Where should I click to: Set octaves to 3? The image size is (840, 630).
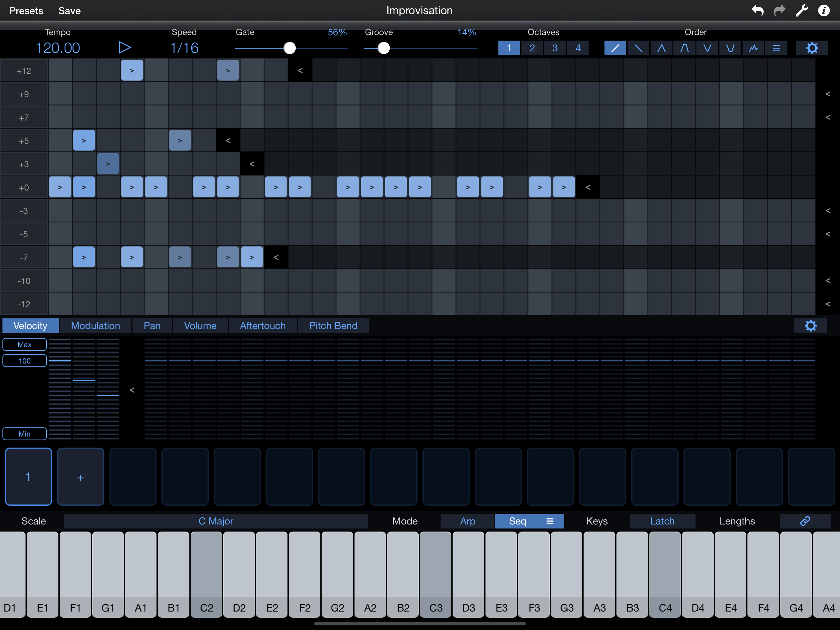[555, 48]
